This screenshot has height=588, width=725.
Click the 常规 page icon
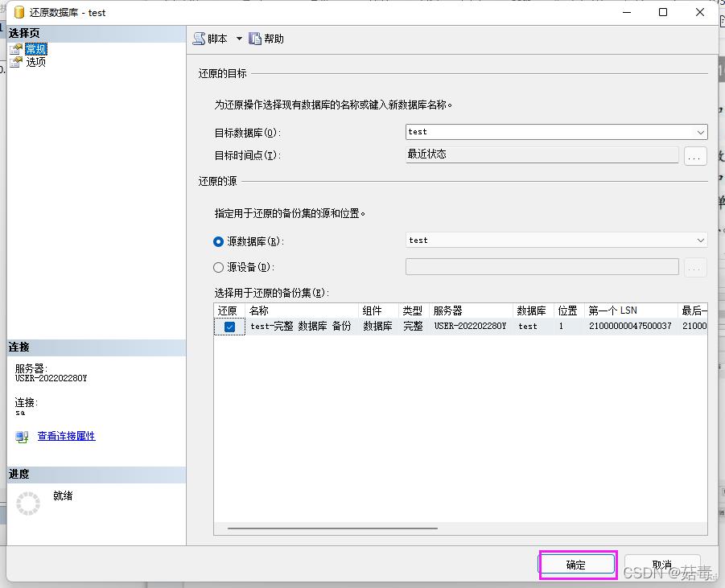(x=16, y=49)
